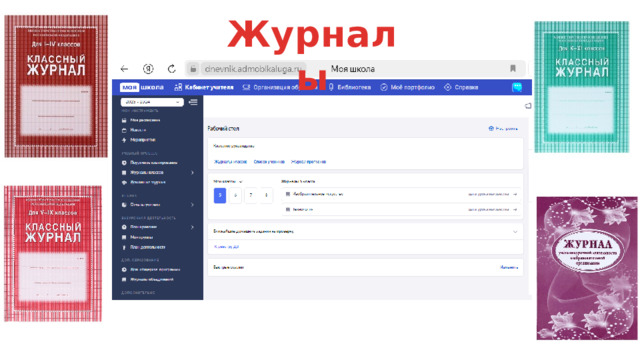Open Моё расписание in the sidebar
The image size is (640, 360).
(x=141, y=120)
